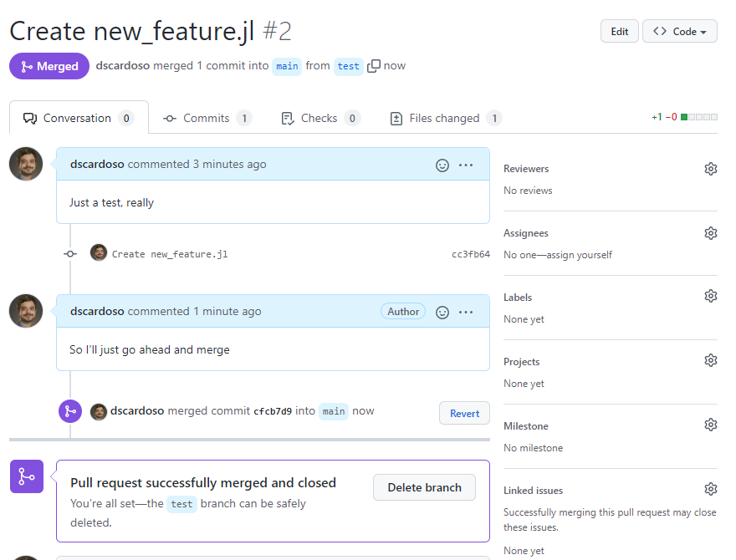This screenshot has width=736, height=560.
Task: Switch to the Files changed tab
Action: click(x=444, y=119)
